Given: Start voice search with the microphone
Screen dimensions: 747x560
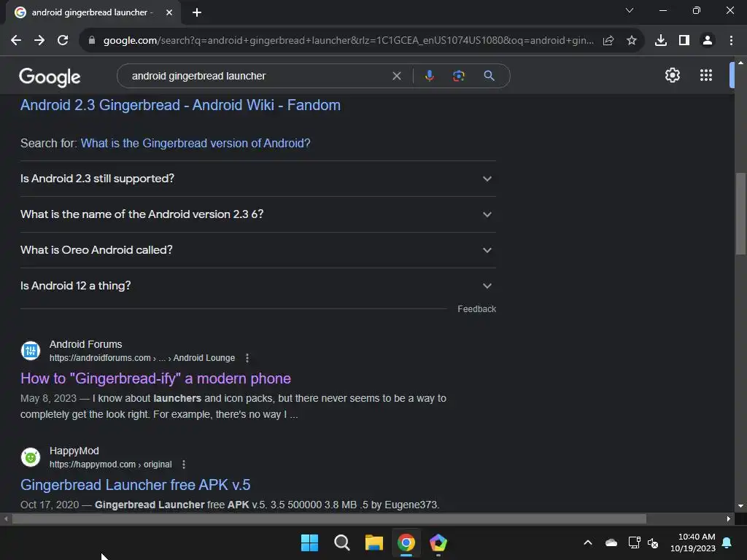Looking at the screenshot, I should coord(429,76).
